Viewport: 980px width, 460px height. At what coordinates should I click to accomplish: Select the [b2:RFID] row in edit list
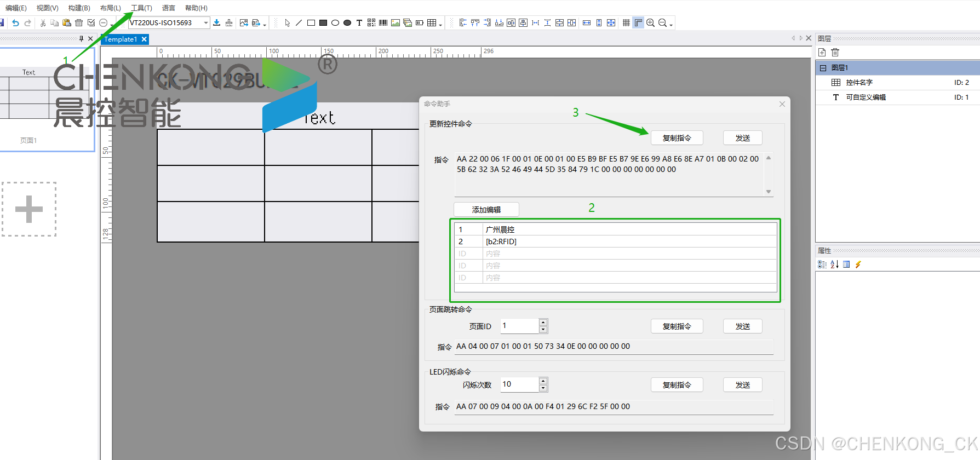click(x=616, y=242)
